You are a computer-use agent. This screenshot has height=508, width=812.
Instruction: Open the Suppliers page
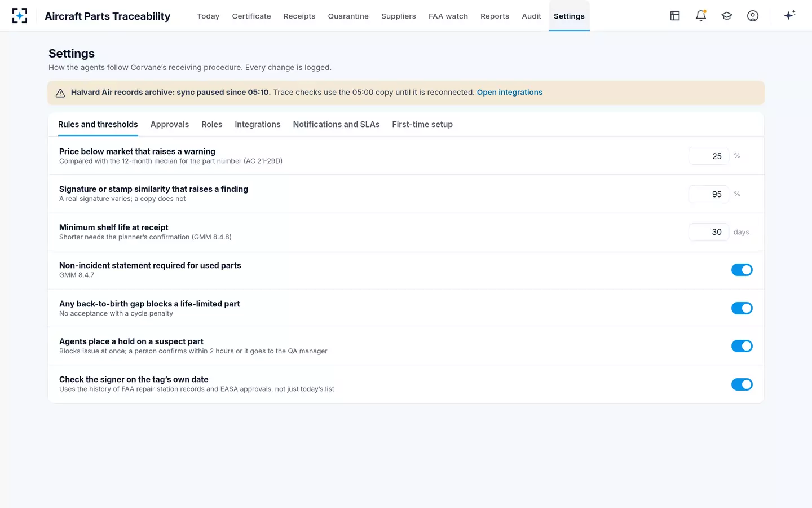coord(399,16)
